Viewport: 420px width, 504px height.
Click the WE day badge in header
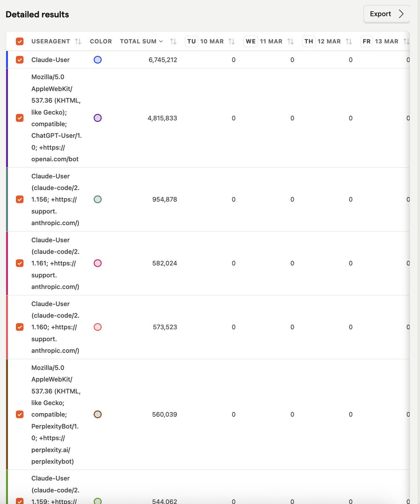pos(251,41)
